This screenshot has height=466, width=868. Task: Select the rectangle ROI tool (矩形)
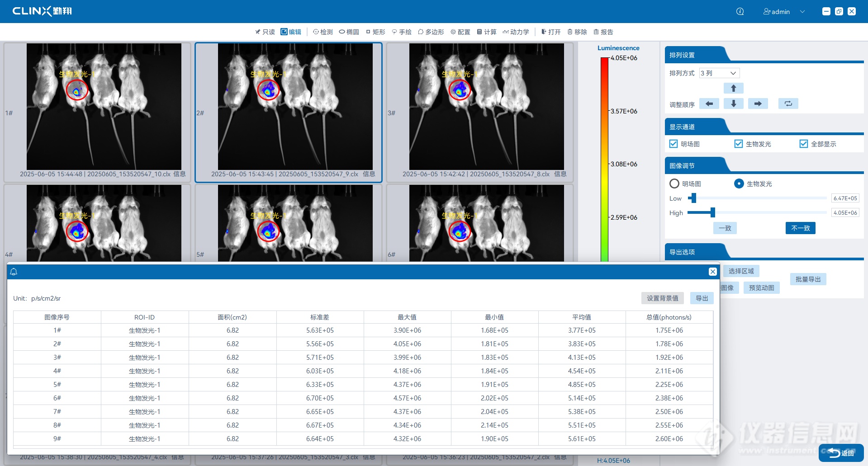pyautogui.click(x=375, y=32)
